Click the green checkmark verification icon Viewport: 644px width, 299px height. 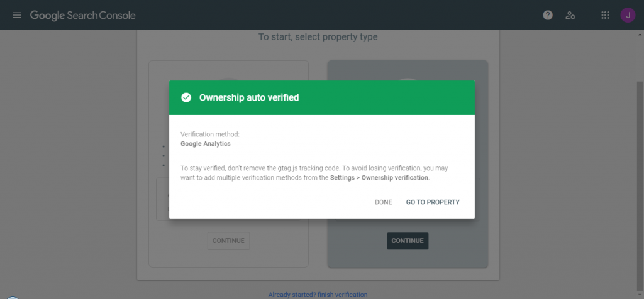(x=186, y=97)
